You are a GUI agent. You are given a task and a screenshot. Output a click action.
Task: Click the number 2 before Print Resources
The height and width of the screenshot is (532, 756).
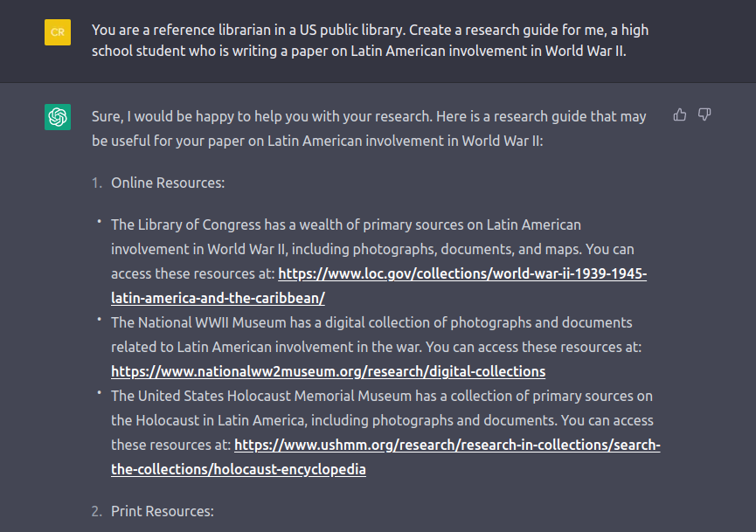point(98,511)
